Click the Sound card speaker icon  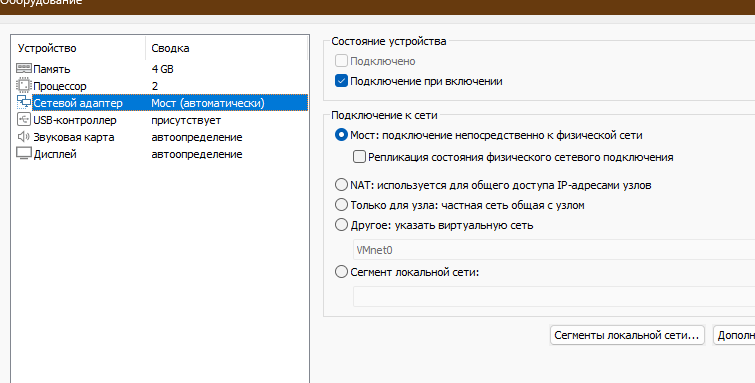[x=24, y=137]
